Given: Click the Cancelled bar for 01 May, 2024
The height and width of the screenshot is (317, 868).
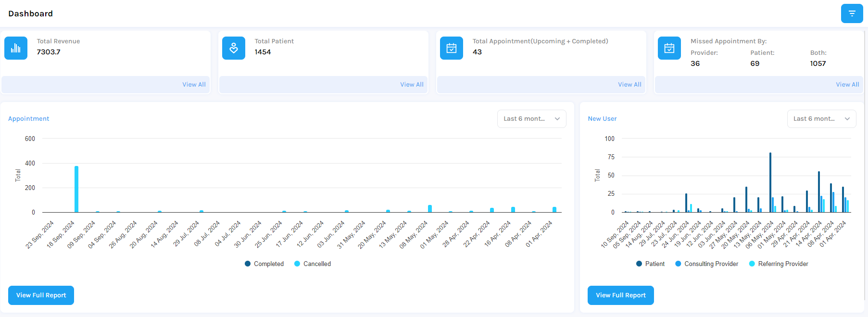Looking at the screenshot, I should (x=451, y=212).
